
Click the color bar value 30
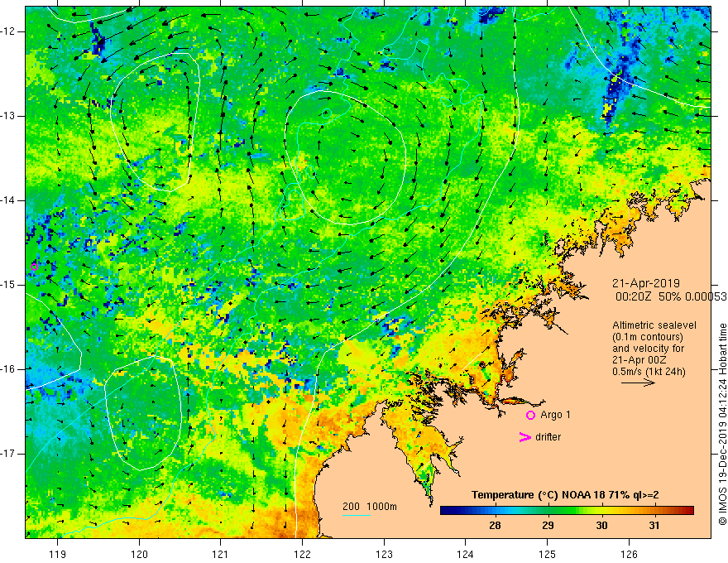click(601, 526)
